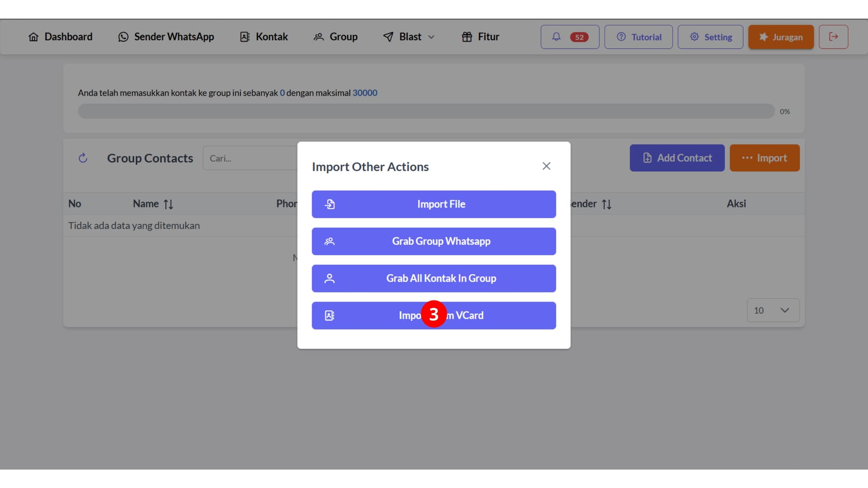The image size is (868, 488).
Task: Choose Grab All Kontak In Group
Action: pyautogui.click(x=434, y=278)
